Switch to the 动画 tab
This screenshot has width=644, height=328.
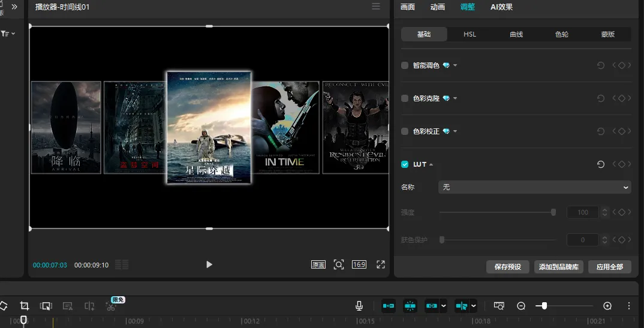437,7
